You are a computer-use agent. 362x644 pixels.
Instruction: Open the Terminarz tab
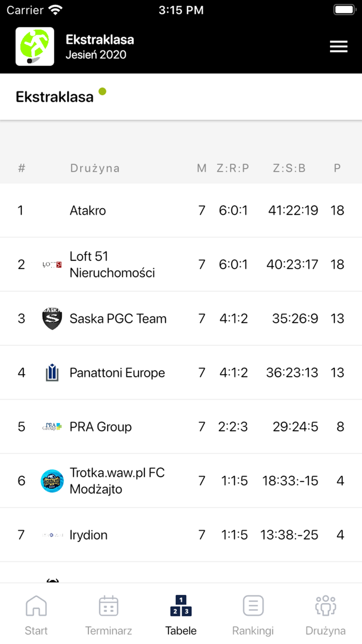coord(109,614)
